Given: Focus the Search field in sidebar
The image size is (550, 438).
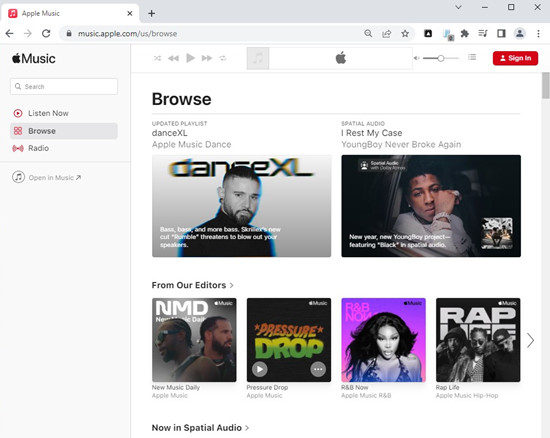Looking at the screenshot, I should point(64,87).
